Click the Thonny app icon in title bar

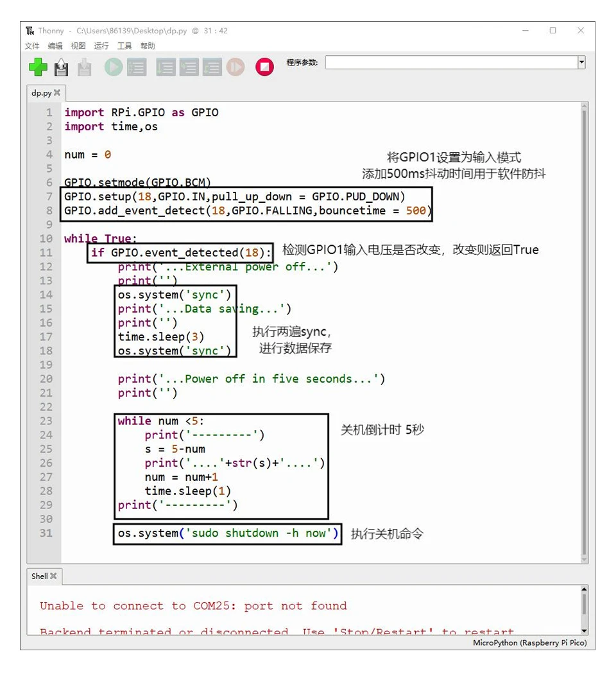[30, 31]
